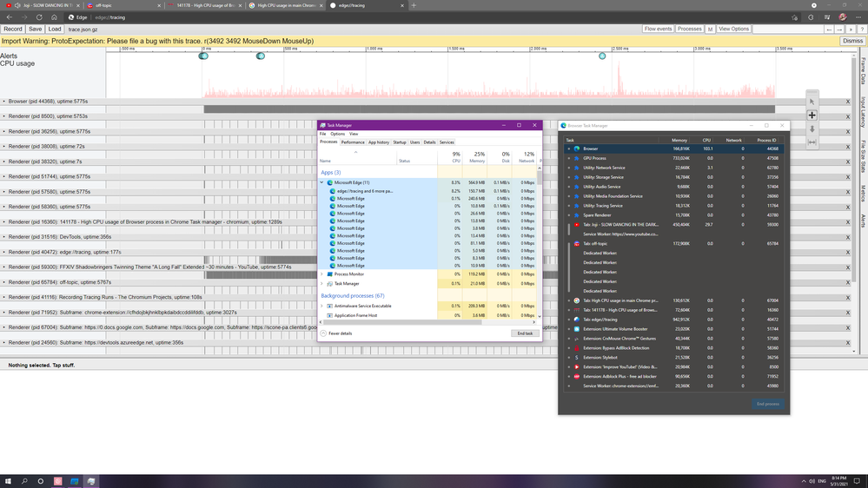The height and width of the screenshot is (488, 868).
Task: Open the Edge Collections toolbar icon
Action: point(827,17)
